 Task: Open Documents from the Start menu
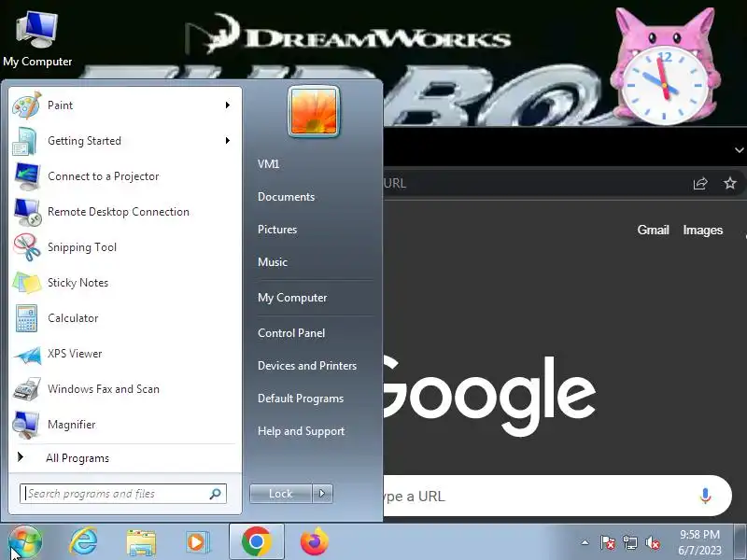[287, 197]
